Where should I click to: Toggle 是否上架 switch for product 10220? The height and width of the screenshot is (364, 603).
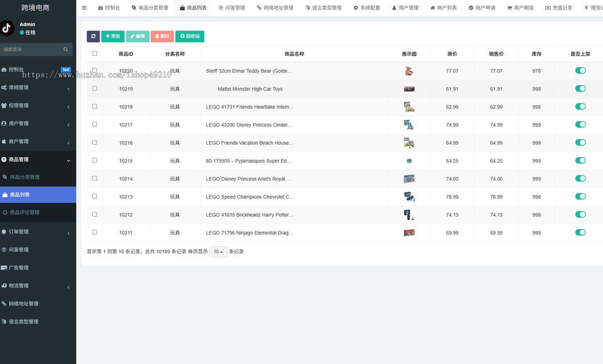pyautogui.click(x=580, y=71)
